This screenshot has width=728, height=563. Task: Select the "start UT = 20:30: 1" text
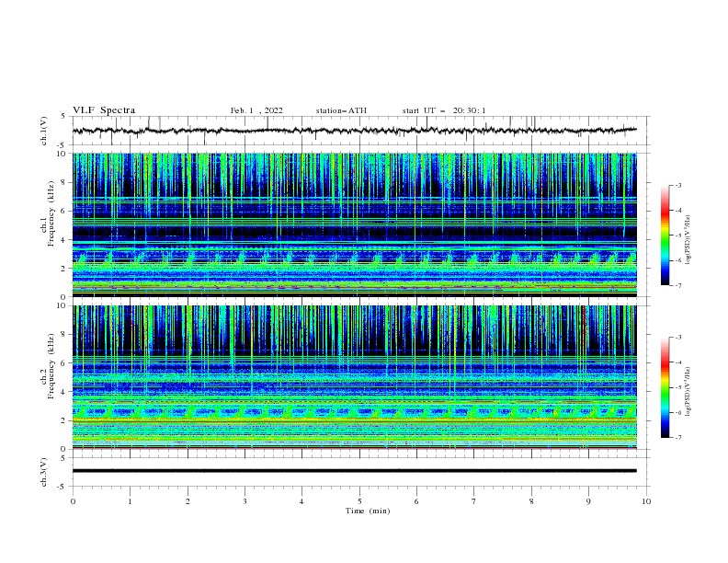(444, 110)
